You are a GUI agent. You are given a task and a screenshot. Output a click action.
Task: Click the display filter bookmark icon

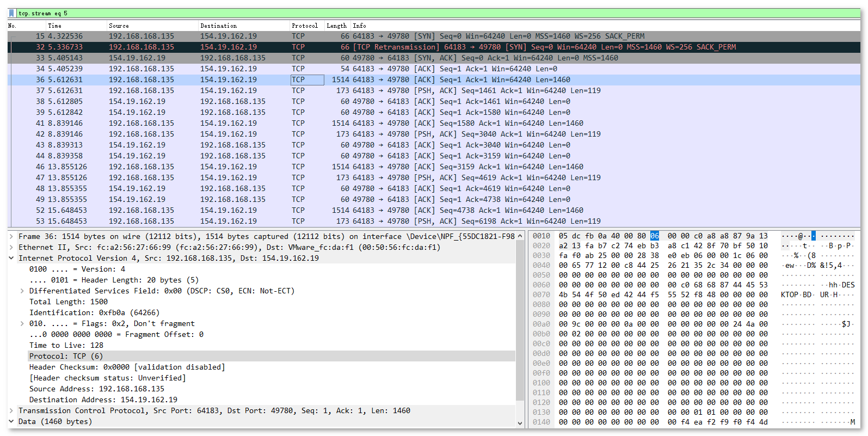[12, 13]
